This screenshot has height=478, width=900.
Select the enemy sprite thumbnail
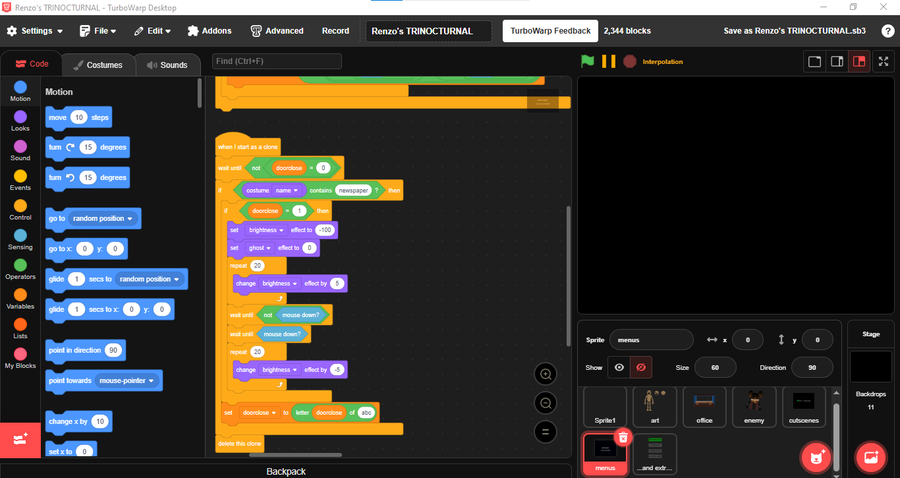point(754,407)
